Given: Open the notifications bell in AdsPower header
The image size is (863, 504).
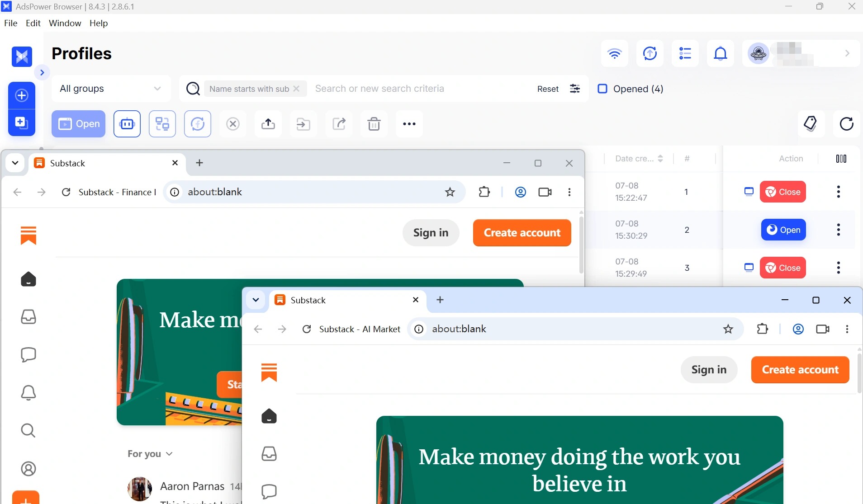Looking at the screenshot, I should click(x=721, y=53).
